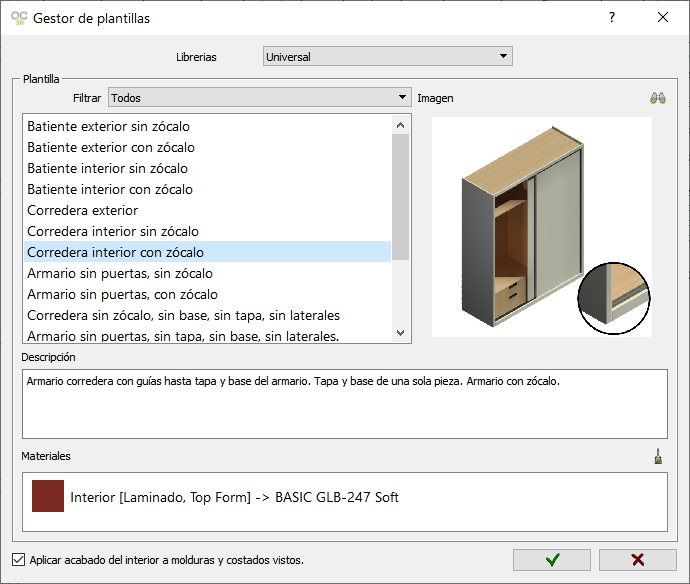Click the template list scroll up arrow
690x584 pixels.
[400, 125]
